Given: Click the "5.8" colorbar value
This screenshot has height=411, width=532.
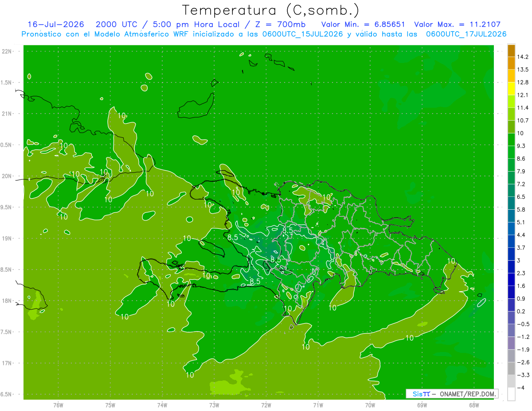Looking at the screenshot, I should tap(521, 209).
